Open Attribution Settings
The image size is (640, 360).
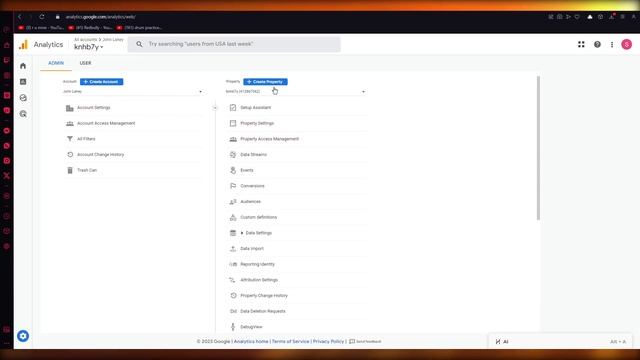(x=259, y=280)
